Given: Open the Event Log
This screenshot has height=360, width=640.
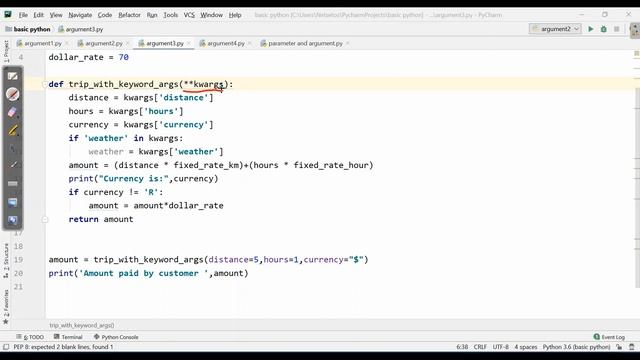Looking at the screenshot, I should (609, 337).
